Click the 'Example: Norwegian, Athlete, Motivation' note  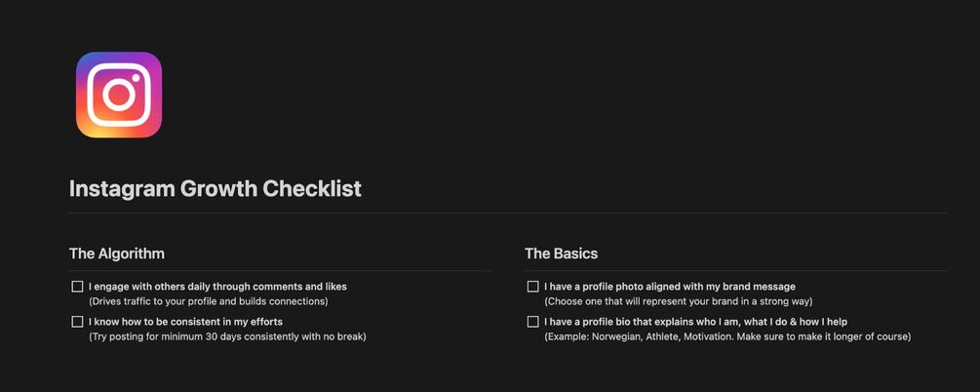[726, 336]
